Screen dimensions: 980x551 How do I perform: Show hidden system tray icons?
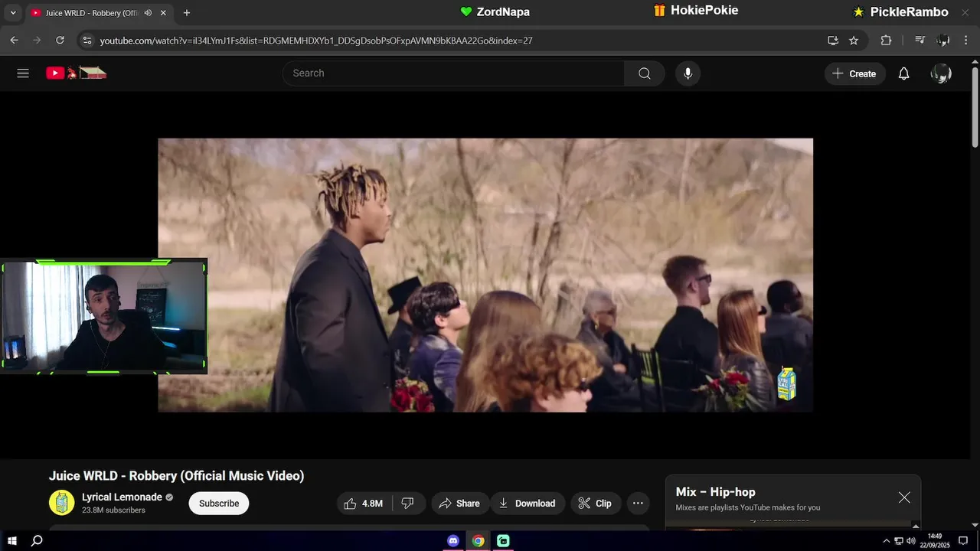coord(887,541)
